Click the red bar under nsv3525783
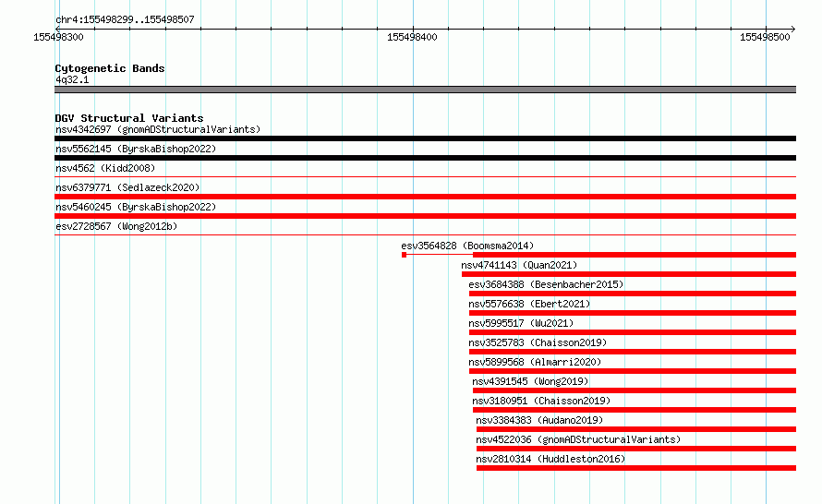Screen dimensions: 822x504 [633, 352]
